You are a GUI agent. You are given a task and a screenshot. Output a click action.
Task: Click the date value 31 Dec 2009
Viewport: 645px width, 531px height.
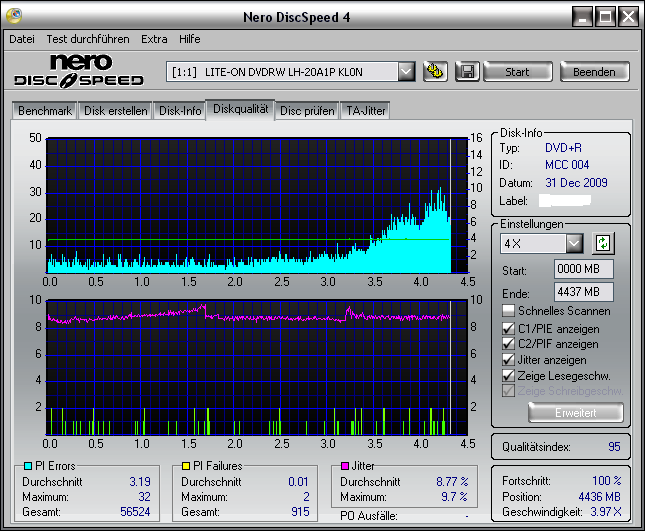point(576,183)
